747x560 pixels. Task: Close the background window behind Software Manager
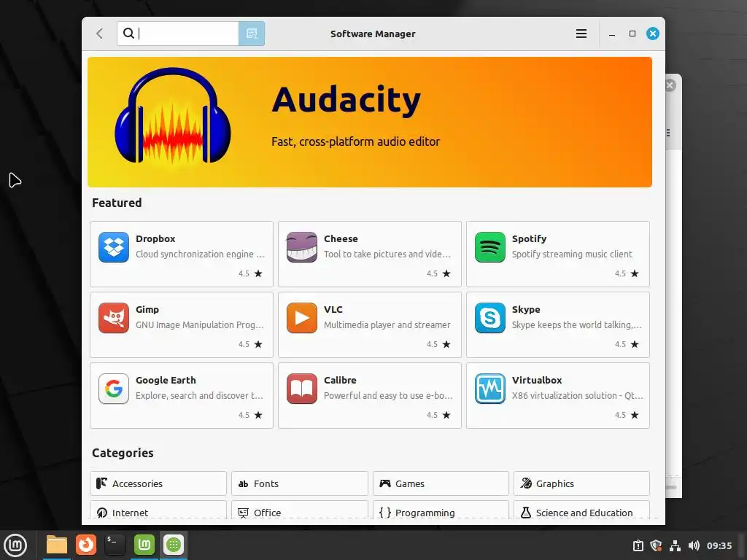pyautogui.click(x=670, y=85)
